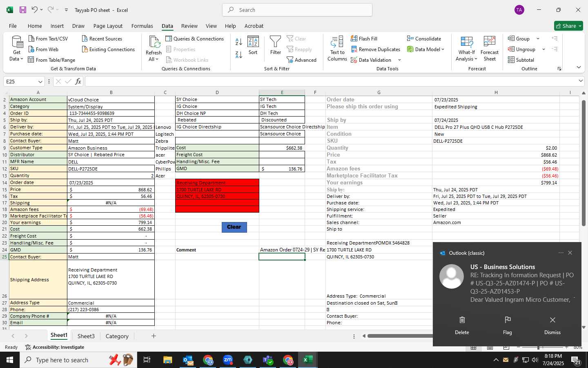
Task: Open Forecast Sheet
Action: tap(490, 48)
